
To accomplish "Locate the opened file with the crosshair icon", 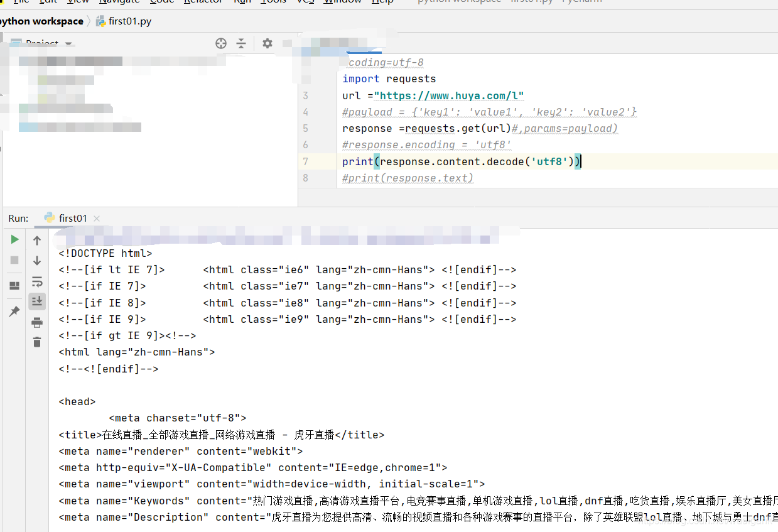I will 221,43.
